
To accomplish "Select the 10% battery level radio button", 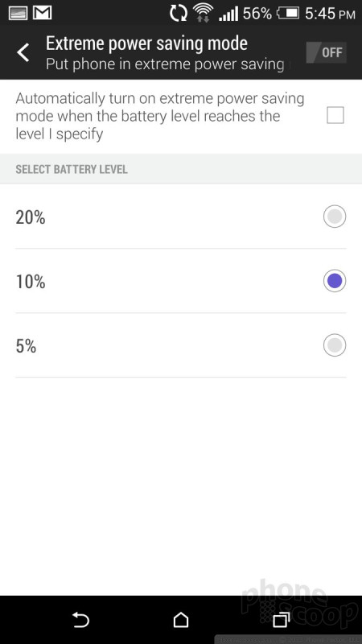I will [x=335, y=281].
